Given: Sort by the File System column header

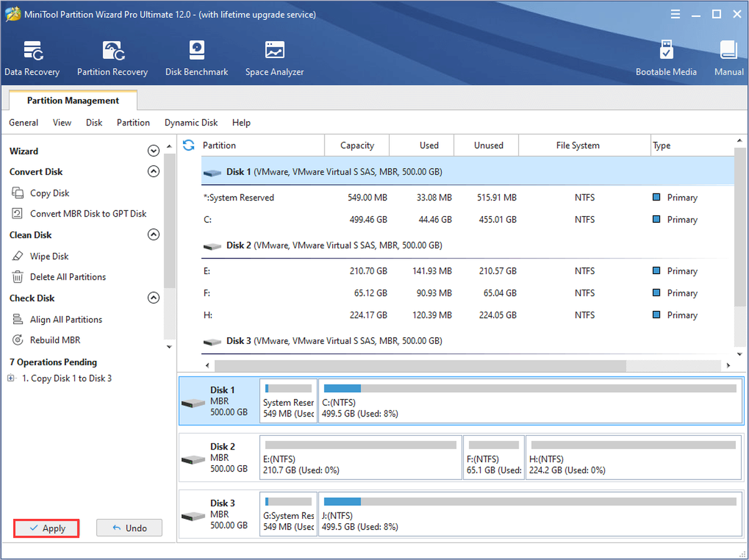Looking at the screenshot, I should pyautogui.click(x=585, y=145).
